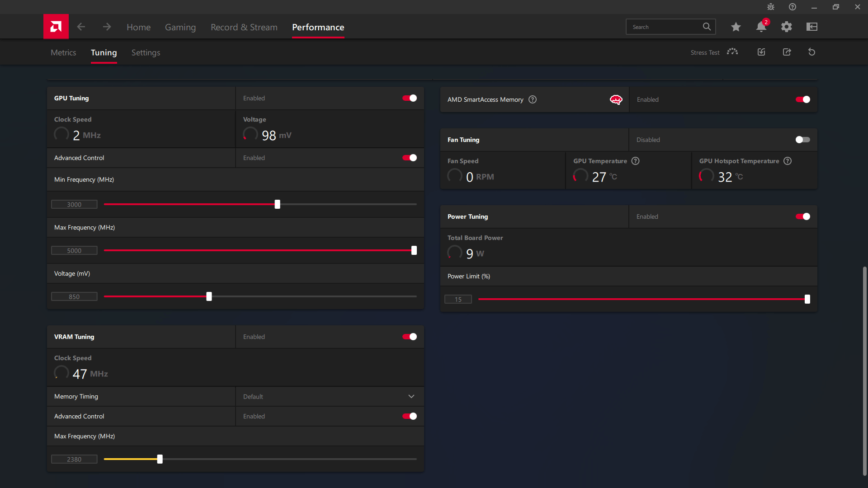
Task: Click VRAM Max Frequency box 2380
Action: click(x=74, y=459)
